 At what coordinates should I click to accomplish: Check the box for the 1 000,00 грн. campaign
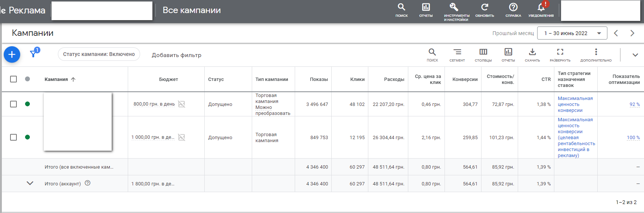coord(13,137)
